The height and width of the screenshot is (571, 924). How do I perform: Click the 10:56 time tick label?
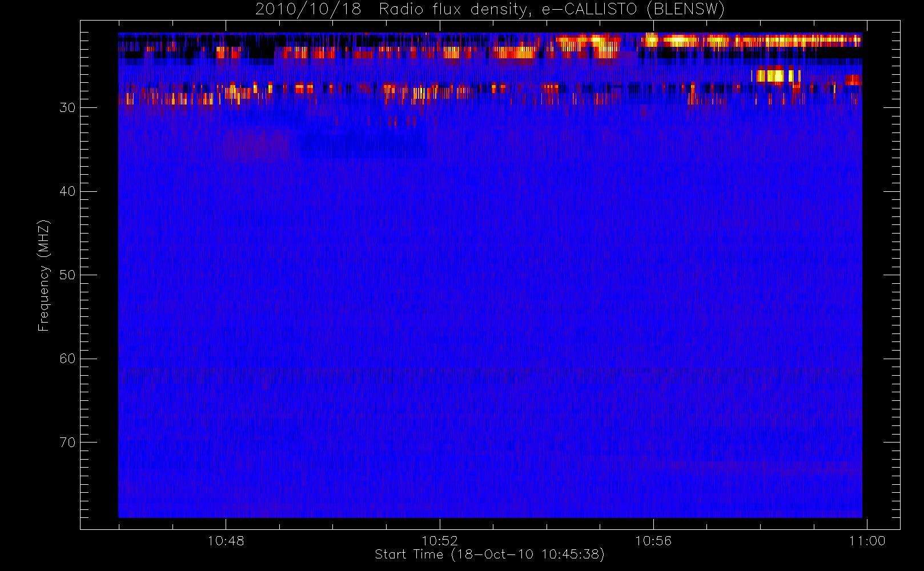coord(653,541)
